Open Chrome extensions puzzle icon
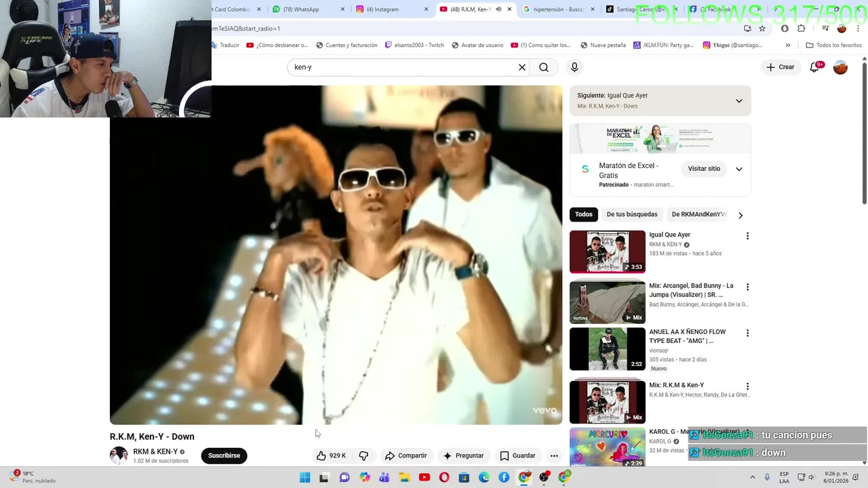Viewport: 868px width, 488px height. 802,28
